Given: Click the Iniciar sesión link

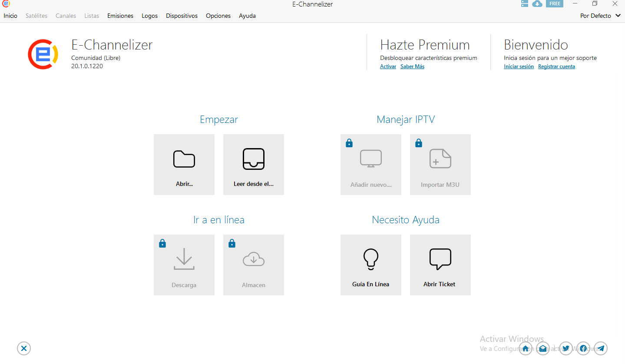Looking at the screenshot, I should click(x=519, y=66).
